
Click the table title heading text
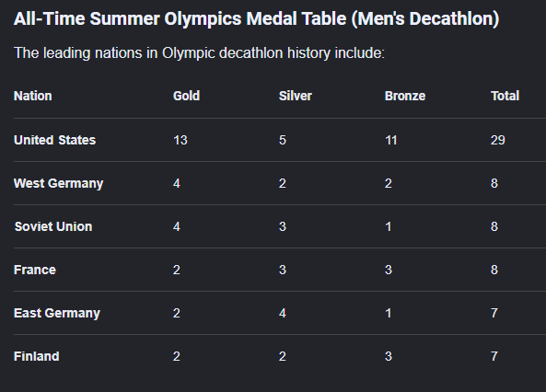(256, 18)
